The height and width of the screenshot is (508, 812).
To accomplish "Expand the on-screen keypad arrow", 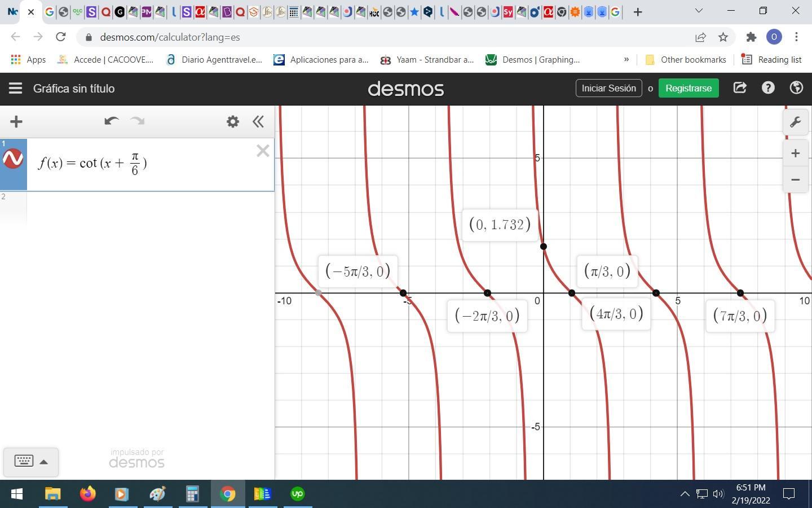I will [44, 462].
